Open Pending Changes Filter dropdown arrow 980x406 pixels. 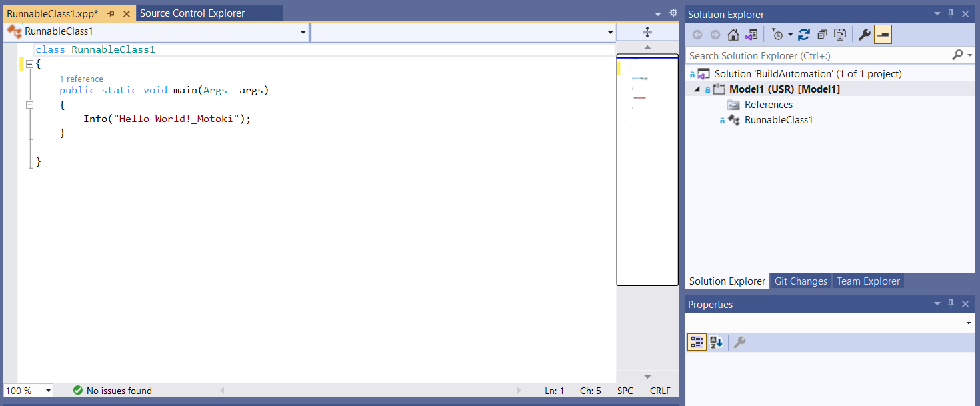[790, 35]
